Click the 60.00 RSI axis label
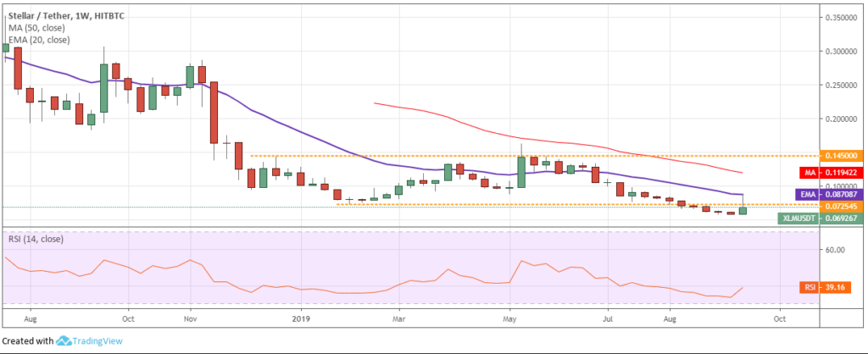This screenshot has width=868, height=354. pyautogui.click(x=836, y=250)
